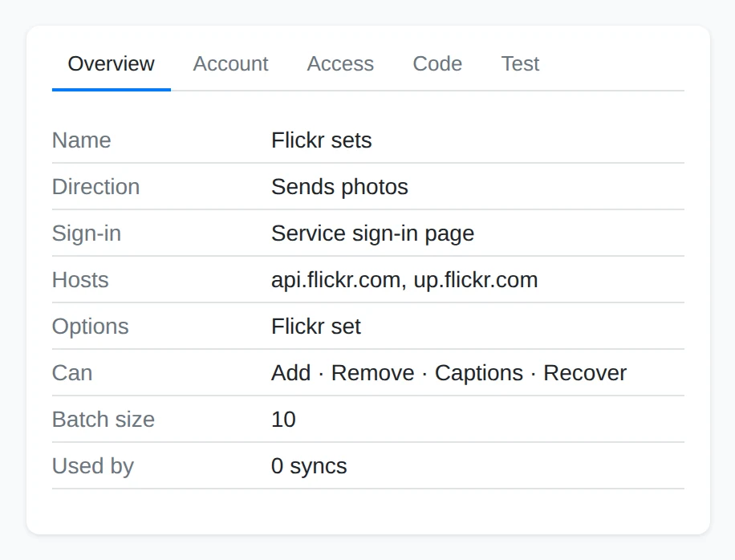Click the 'Batch size' row label
735x560 pixels.
click(x=104, y=420)
